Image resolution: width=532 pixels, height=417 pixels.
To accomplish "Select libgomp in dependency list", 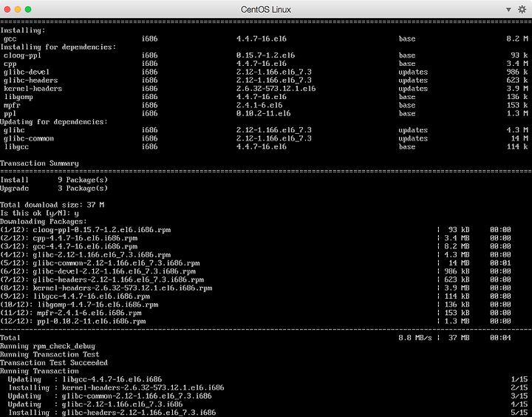I will (18, 97).
